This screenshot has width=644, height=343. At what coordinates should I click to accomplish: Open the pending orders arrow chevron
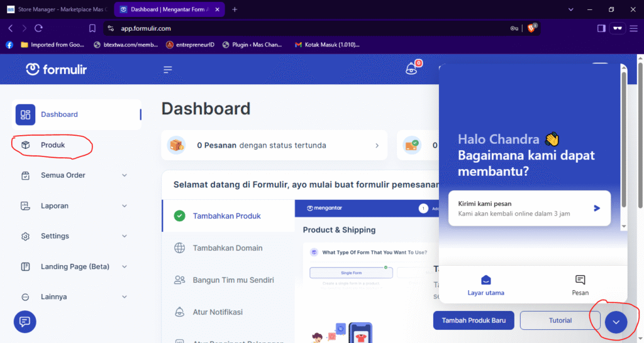pyautogui.click(x=377, y=146)
